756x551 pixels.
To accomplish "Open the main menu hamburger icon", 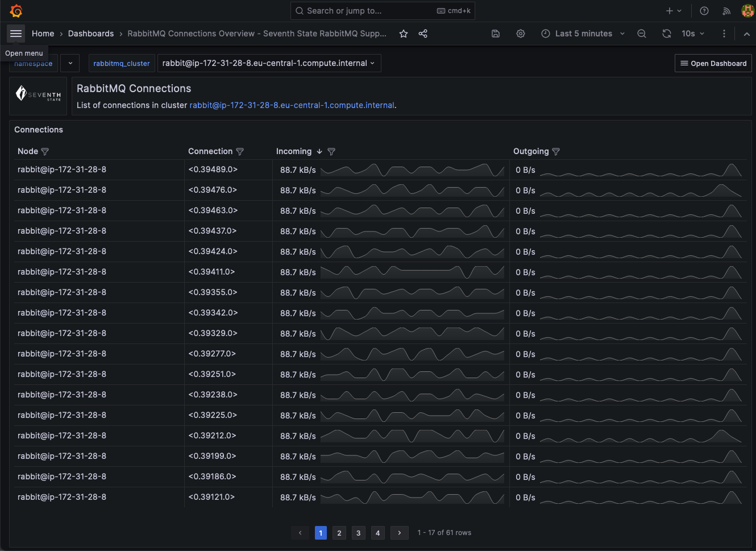I will click(x=16, y=34).
